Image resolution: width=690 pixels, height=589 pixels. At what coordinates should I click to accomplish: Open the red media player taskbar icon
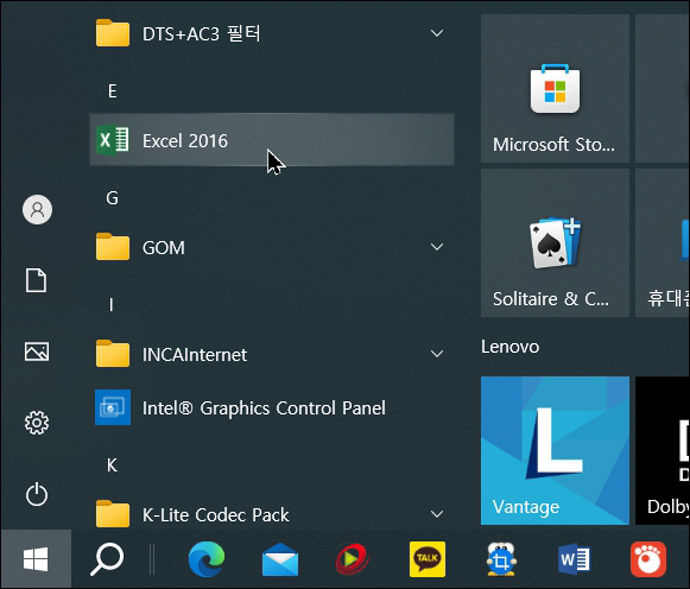click(352, 559)
